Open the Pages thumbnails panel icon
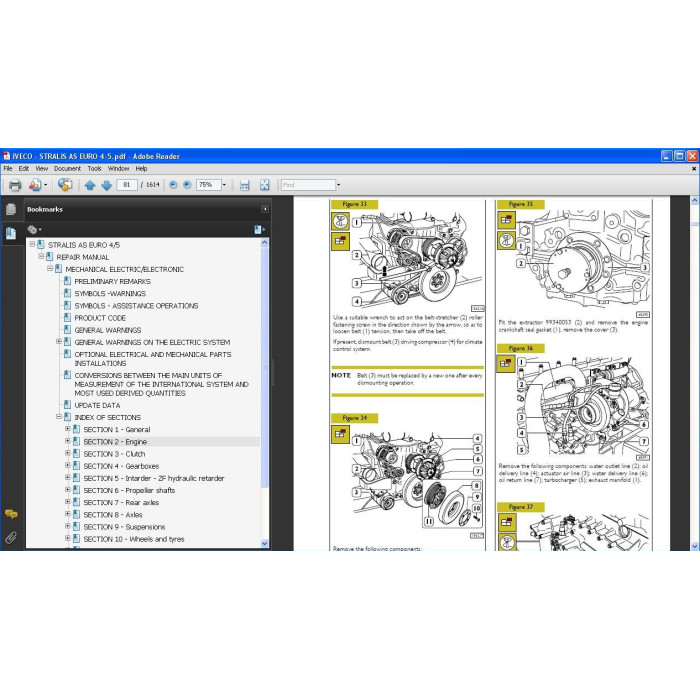700x700 pixels. (11, 209)
